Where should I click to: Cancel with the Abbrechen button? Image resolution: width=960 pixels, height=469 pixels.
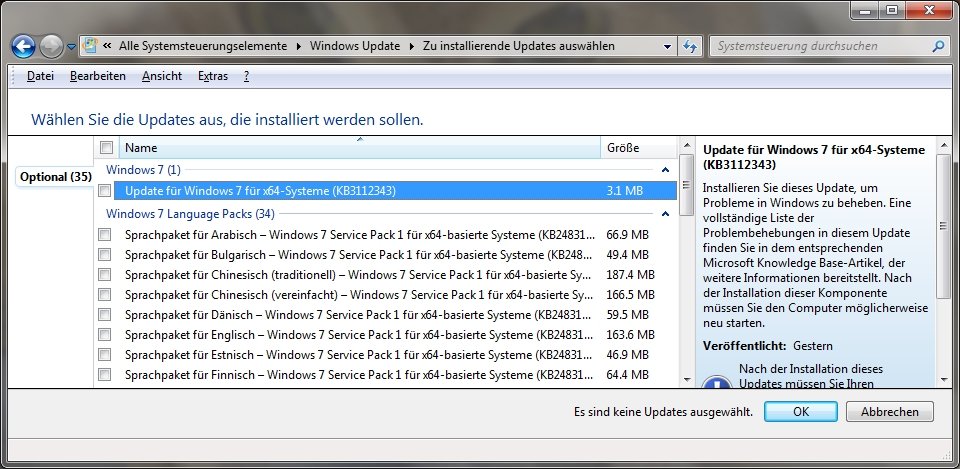890,412
